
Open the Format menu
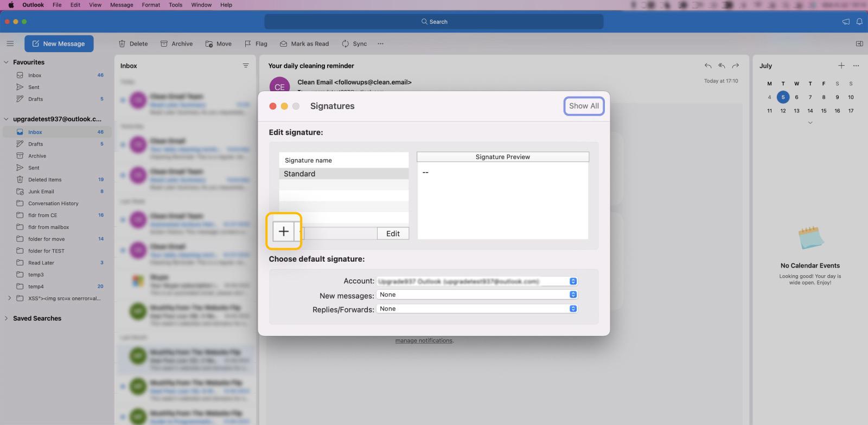151,5
